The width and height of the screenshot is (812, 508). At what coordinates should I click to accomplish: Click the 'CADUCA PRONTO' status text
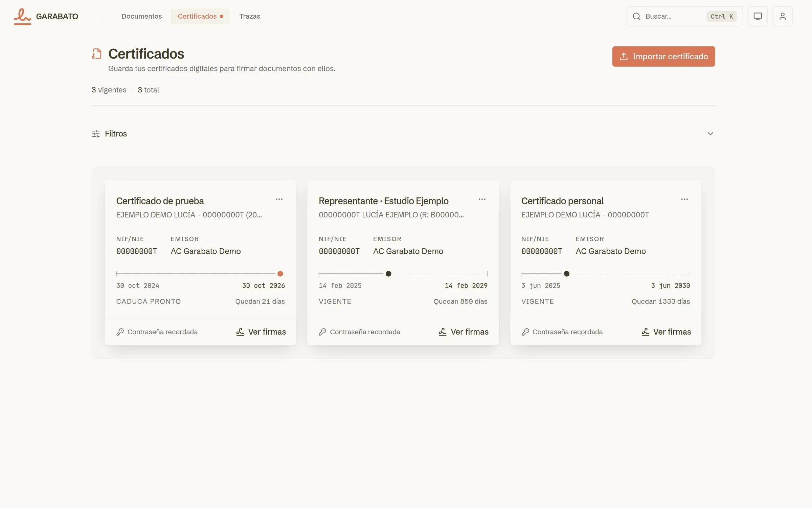pos(148,301)
